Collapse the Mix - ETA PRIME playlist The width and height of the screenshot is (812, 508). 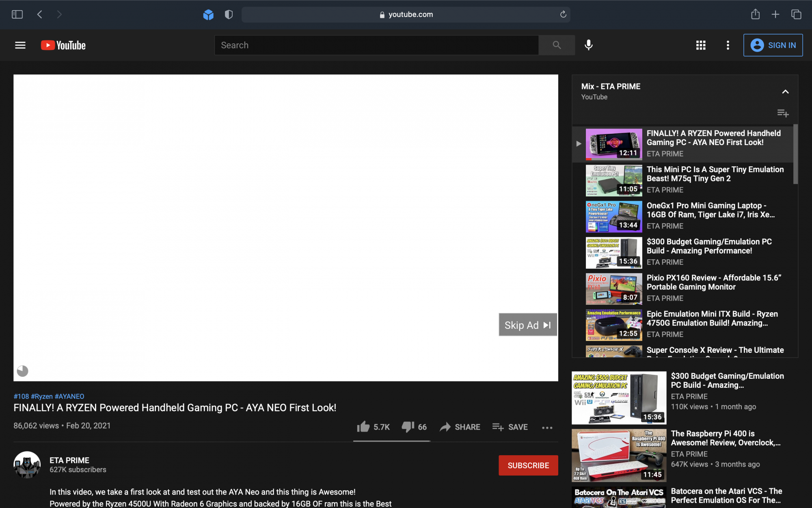pos(785,92)
